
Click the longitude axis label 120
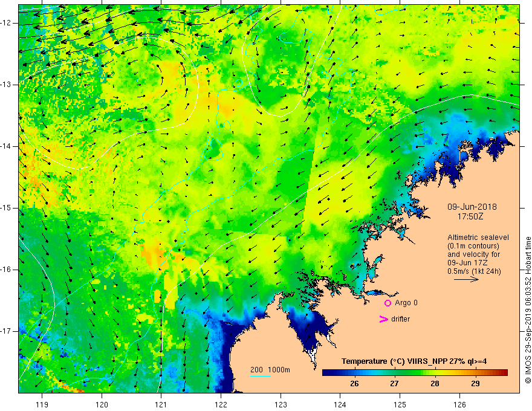click(x=102, y=404)
